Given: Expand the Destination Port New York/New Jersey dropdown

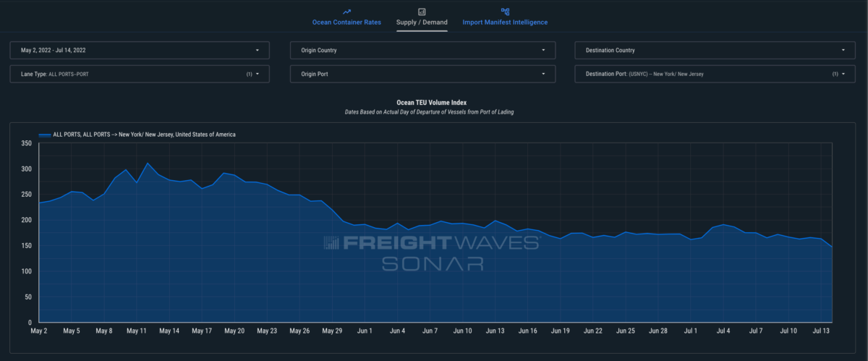Looking at the screenshot, I should [709, 74].
